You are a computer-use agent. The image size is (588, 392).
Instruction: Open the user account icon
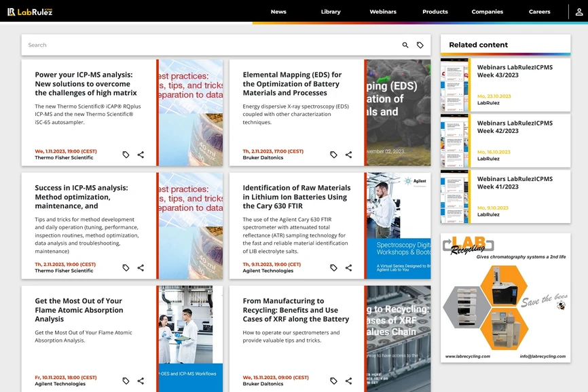[579, 12]
